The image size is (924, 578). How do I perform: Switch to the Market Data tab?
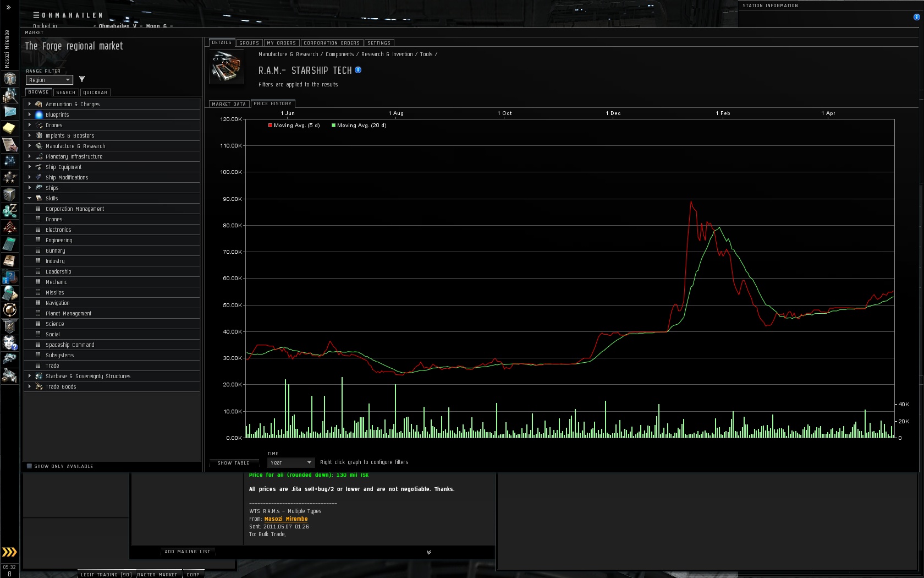pos(229,104)
